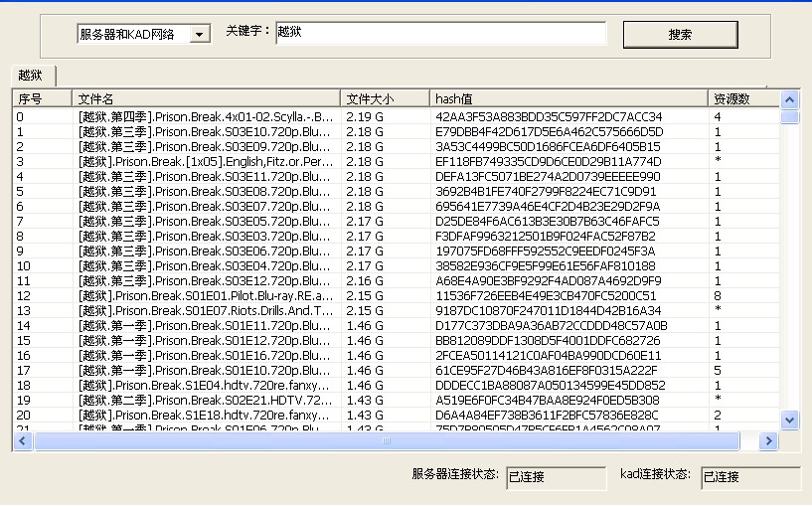Select file Prison.Break.S03E03.720p row
The width and height of the screenshot is (812, 505).
[x=396, y=237]
